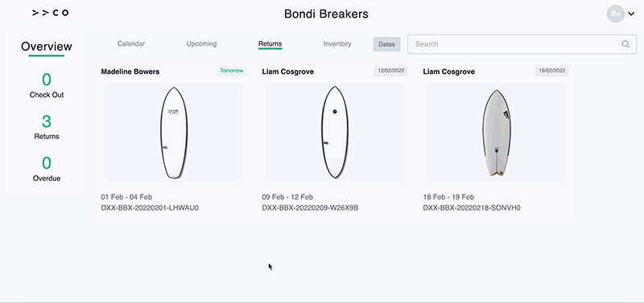Click the AWAYCO logo
This screenshot has width=644, height=303.
(x=51, y=13)
